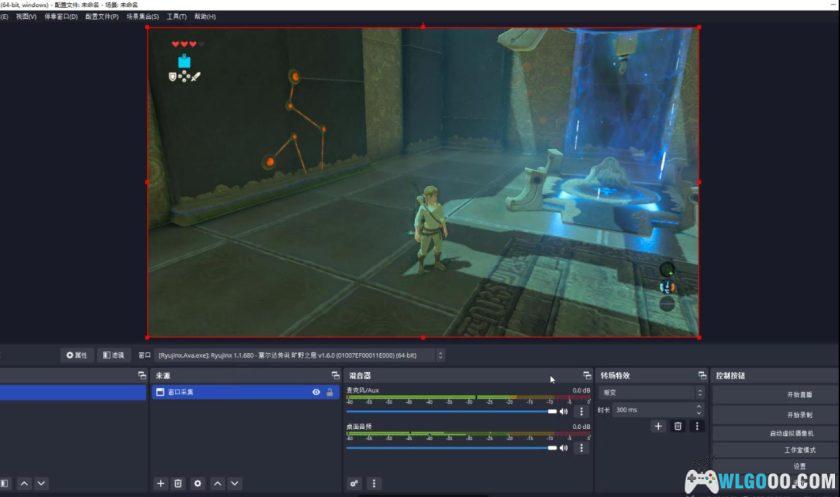The image size is (840, 497).
Task: Remove selected source with trash icon
Action: pyautogui.click(x=178, y=483)
